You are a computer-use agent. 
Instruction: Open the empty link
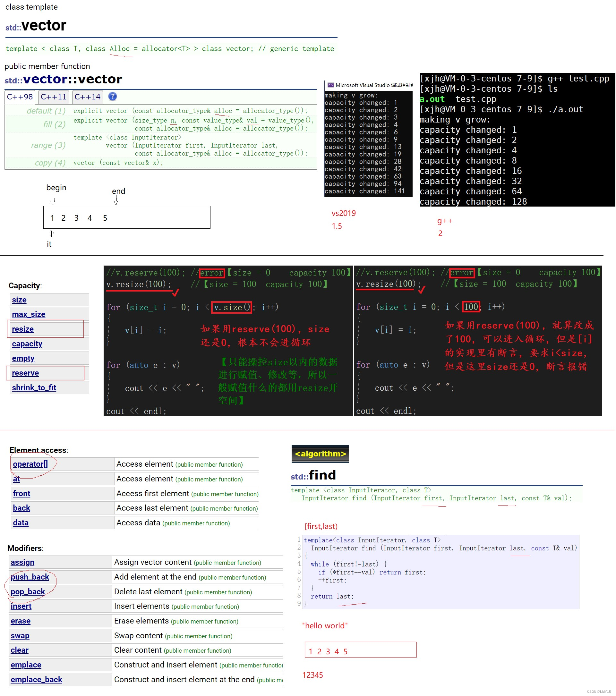pyautogui.click(x=23, y=358)
